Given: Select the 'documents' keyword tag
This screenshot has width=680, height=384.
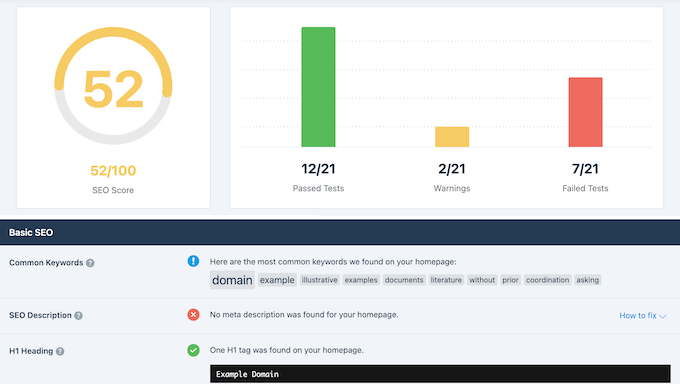Looking at the screenshot, I should [x=404, y=280].
